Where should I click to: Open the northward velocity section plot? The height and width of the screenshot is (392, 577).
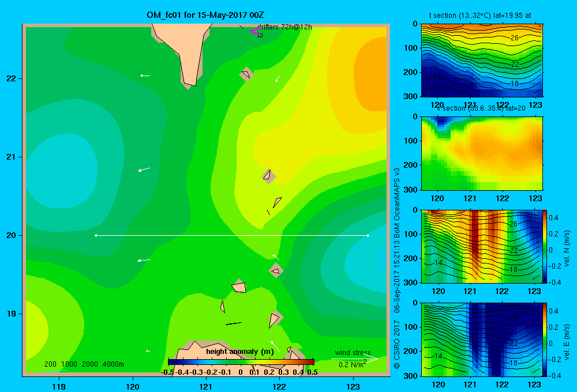(x=482, y=246)
